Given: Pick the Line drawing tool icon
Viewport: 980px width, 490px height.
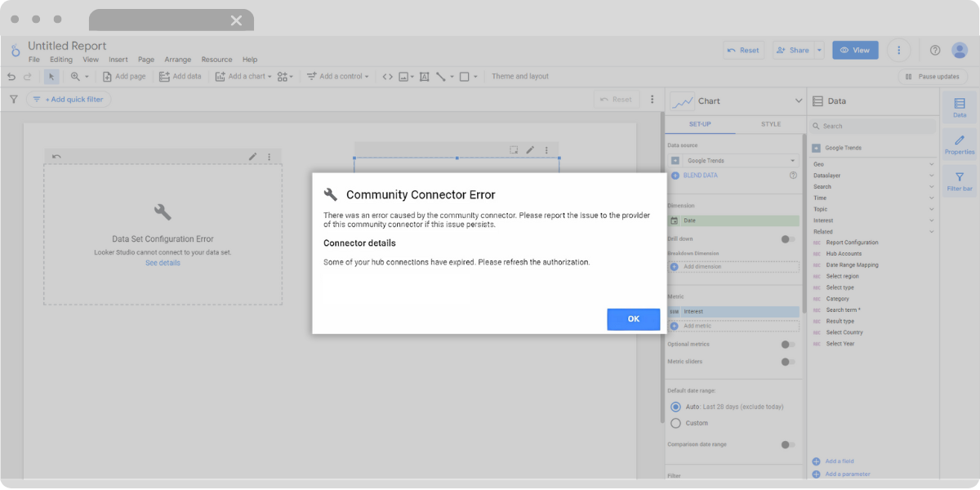Looking at the screenshot, I should pyautogui.click(x=441, y=76).
